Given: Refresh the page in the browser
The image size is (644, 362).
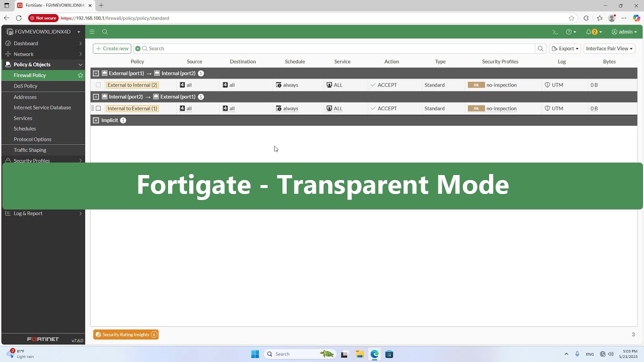Looking at the screenshot, I should point(19,18).
